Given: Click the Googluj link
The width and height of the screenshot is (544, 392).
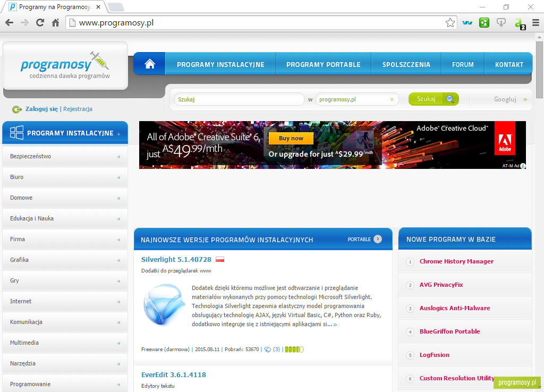Looking at the screenshot, I should pos(511,99).
